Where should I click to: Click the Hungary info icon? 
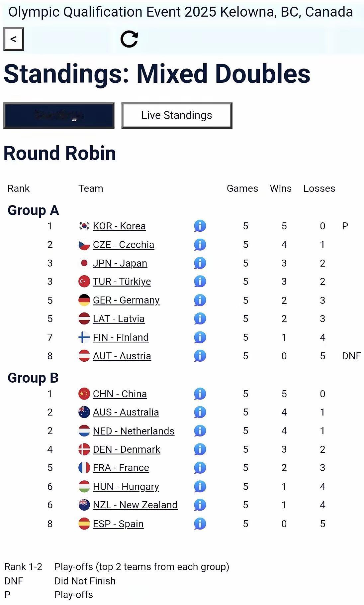click(200, 487)
